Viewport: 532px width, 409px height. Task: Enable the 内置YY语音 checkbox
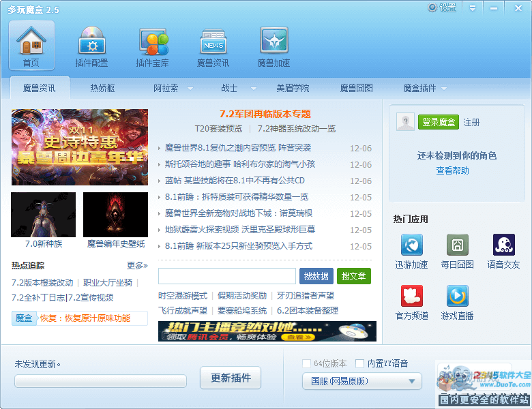(x=359, y=363)
